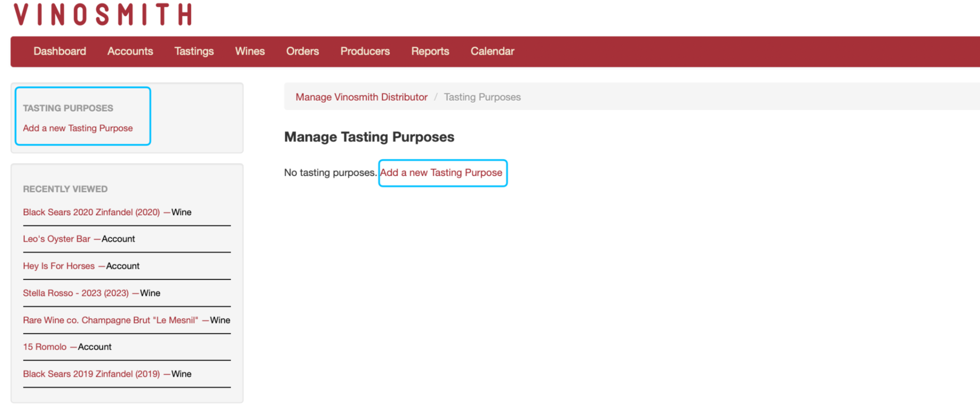980x420 pixels.
Task: Click the No tasting purposes message
Action: [330, 173]
